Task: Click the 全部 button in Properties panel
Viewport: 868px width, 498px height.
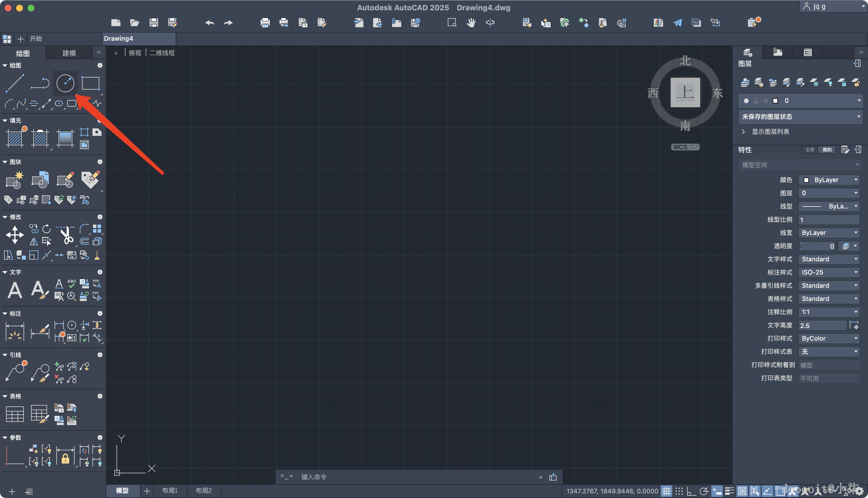Action: (809, 150)
